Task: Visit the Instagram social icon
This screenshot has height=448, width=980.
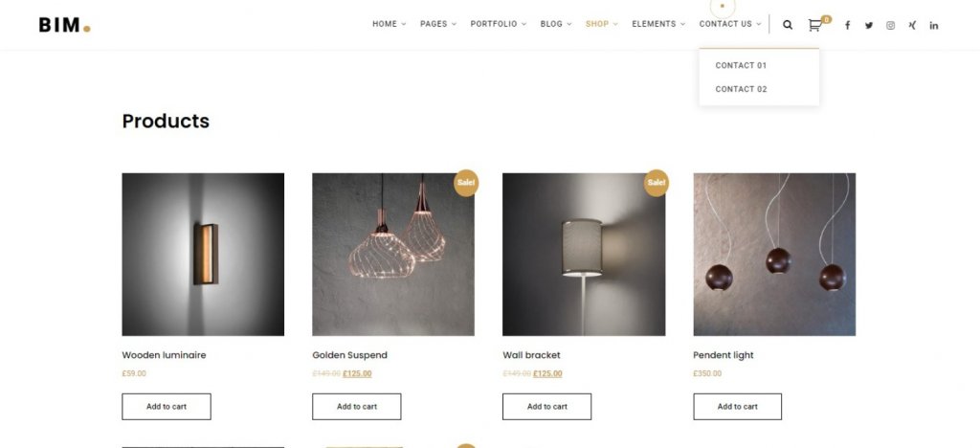Action: [x=891, y=26]
